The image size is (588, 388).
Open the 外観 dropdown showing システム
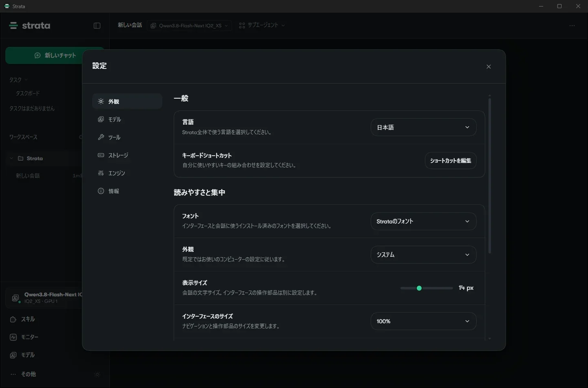click(423, 255)
